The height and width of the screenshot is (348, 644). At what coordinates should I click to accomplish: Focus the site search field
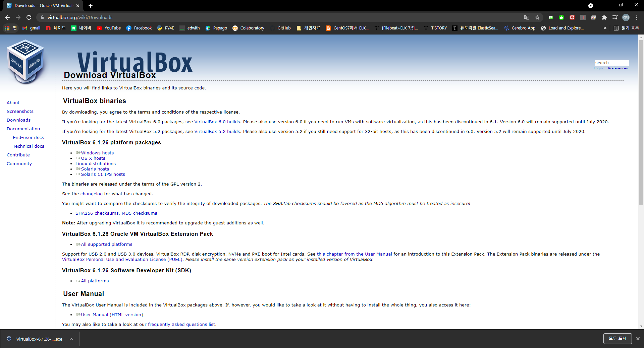[x=612, y=63]
